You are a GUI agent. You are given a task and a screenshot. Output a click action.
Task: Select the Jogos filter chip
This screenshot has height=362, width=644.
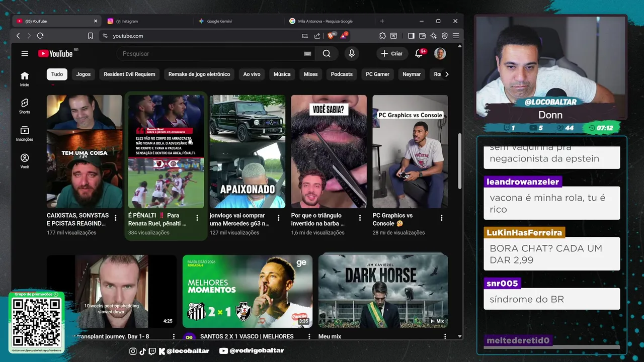[x=84, y=74]
